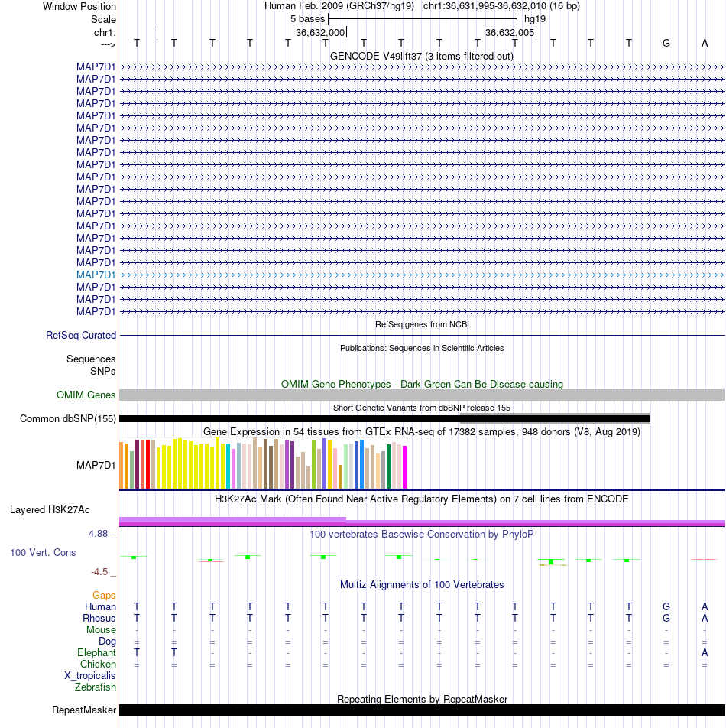Click the G base in the Rhesus row

click(666, 619)
